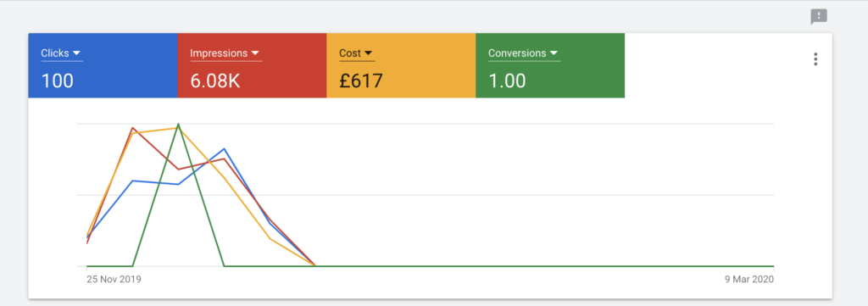Click the £617 cost value

click(x=361, y=81)
